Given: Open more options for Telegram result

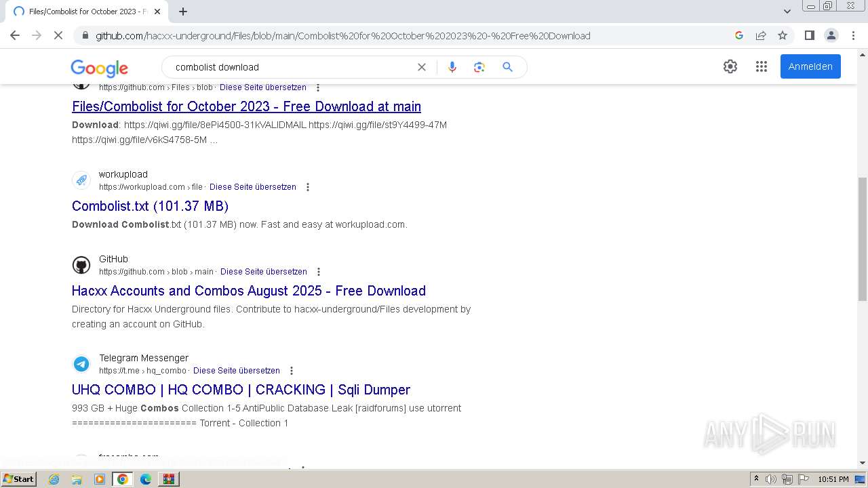Looking at the screenshot, I should [292, 371].
